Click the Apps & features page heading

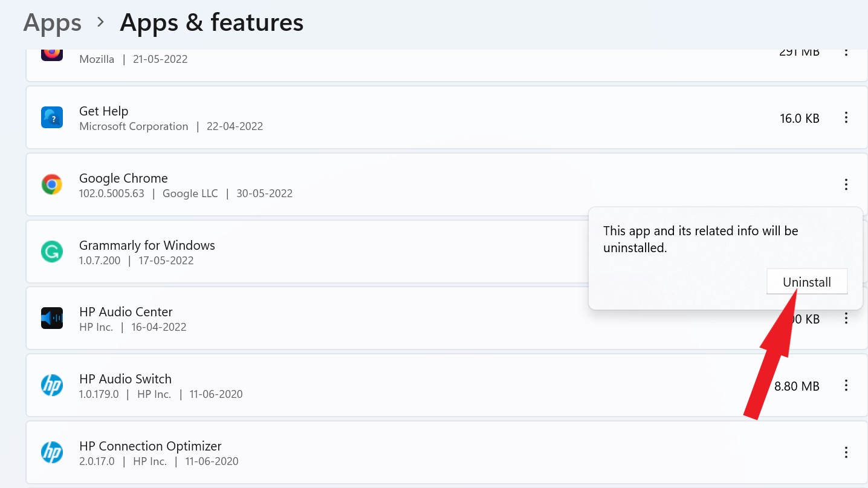pos(212,23)
